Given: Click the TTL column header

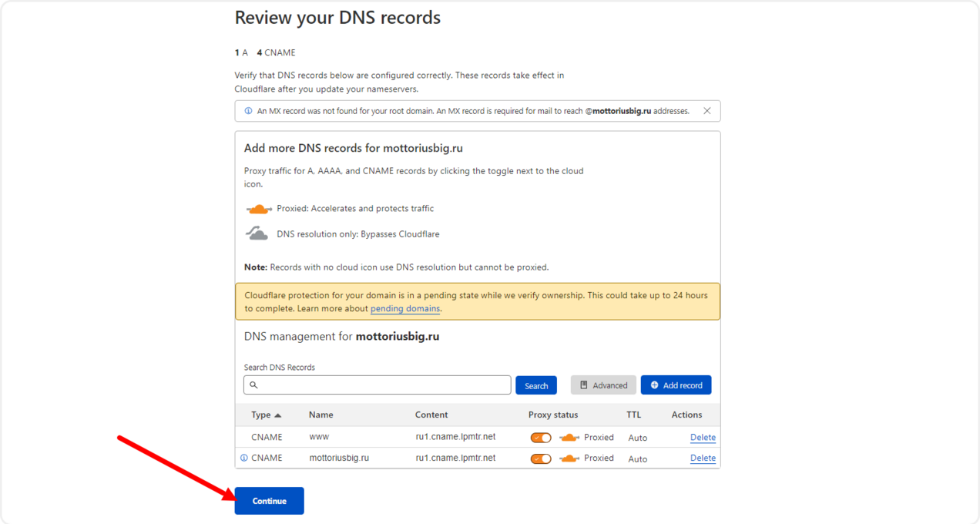Looking at the screenshot, I should pyautogui.click(x=633, y=415).
